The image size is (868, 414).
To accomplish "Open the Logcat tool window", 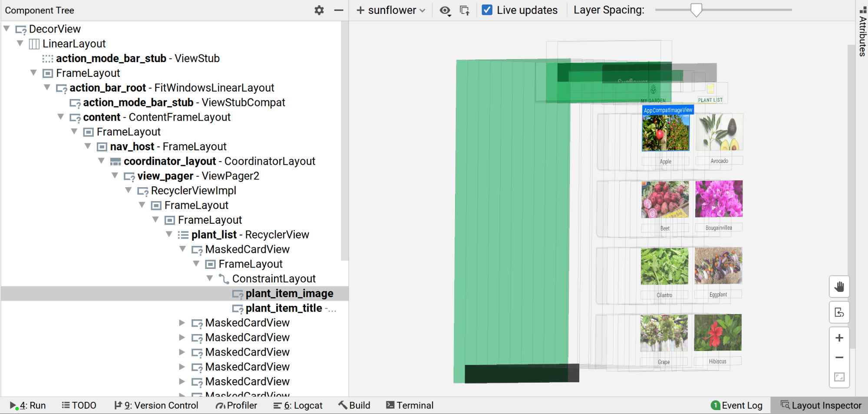I will 298,405.
